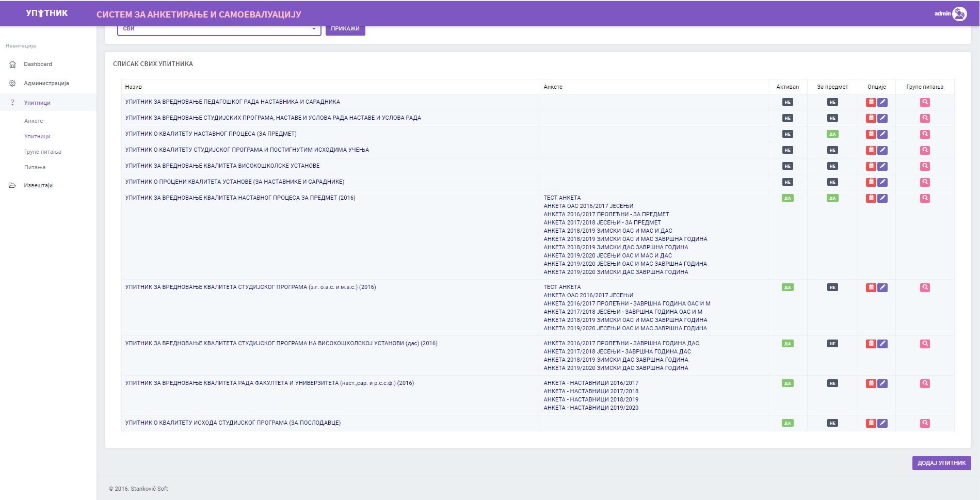980x500 pixels.
Task: Click the Dashboard home icon in the sidebar
Action: pyautogui.click(x=12, y=64)
